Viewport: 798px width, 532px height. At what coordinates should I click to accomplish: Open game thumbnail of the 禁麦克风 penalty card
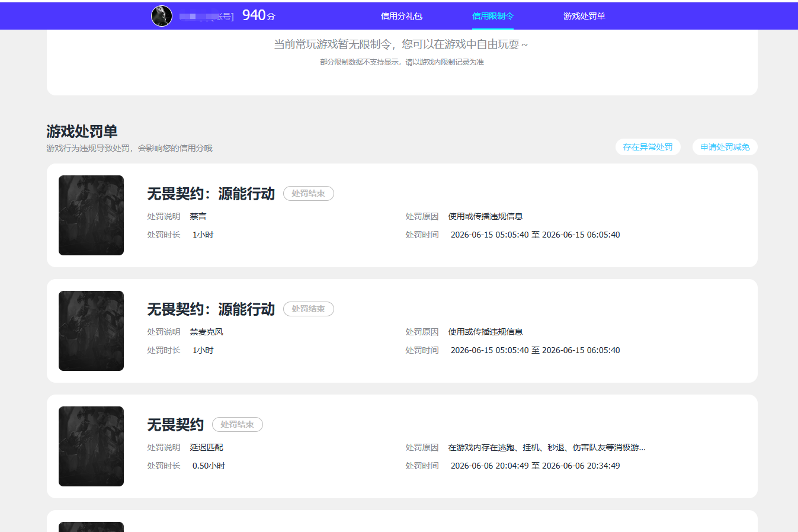91,331
